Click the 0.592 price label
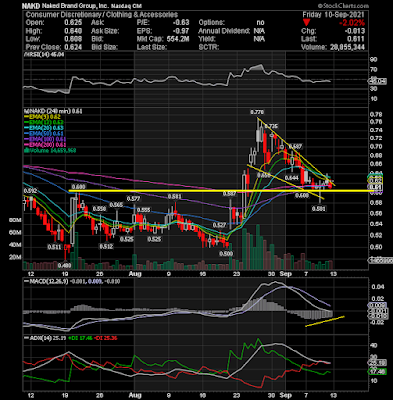393x400 pixels. [x=30, y=191]
